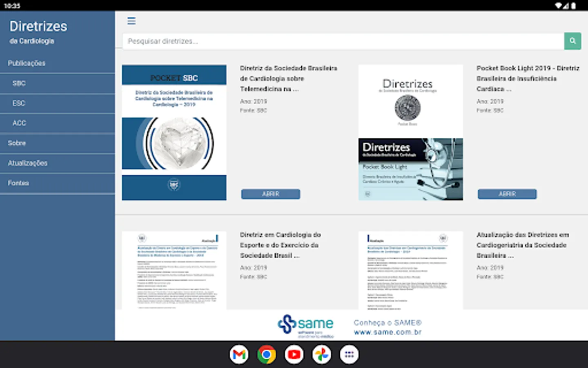The width and height of the screenshot is (588, 368).
Task: Open Google Photos from the taskbar
Action: point(321,355)
